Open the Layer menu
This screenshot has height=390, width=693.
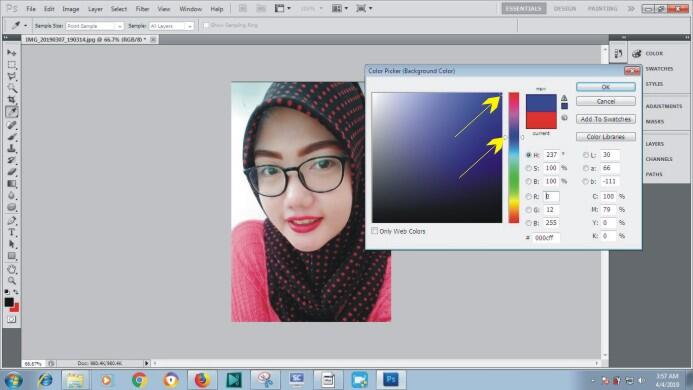pyautogui.click(x=95, y=9)
